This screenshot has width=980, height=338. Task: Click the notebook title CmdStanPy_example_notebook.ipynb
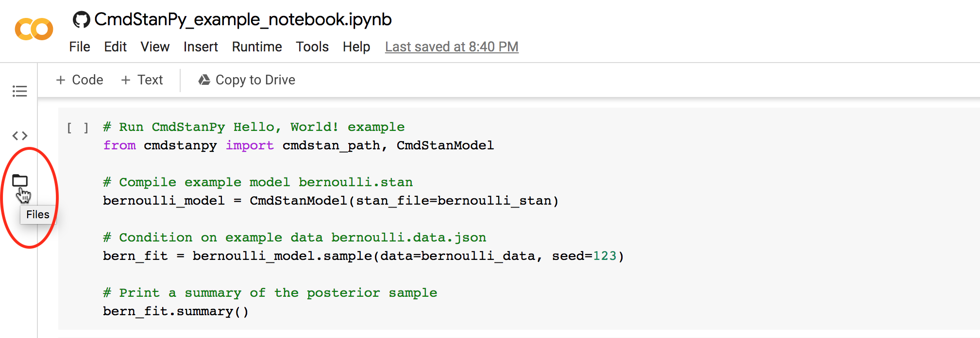[x=243, y=20]
